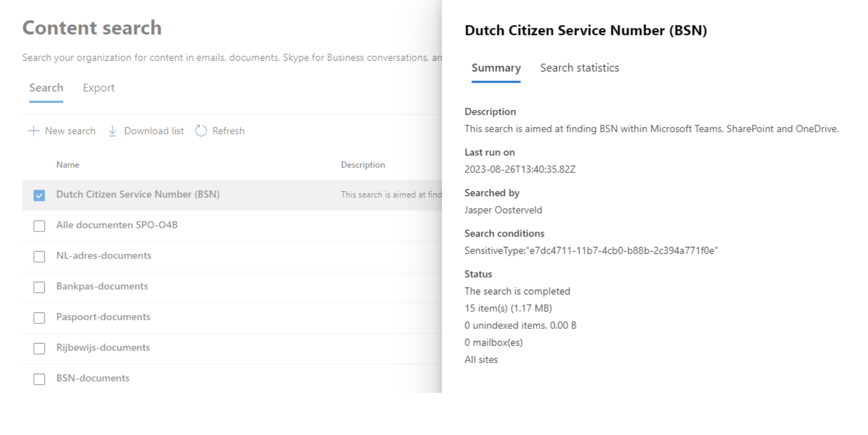Check the Rijbewijs-documents checkbox
Image resolution: width=868 pixels, height=435 pixels.
[39, 348]
